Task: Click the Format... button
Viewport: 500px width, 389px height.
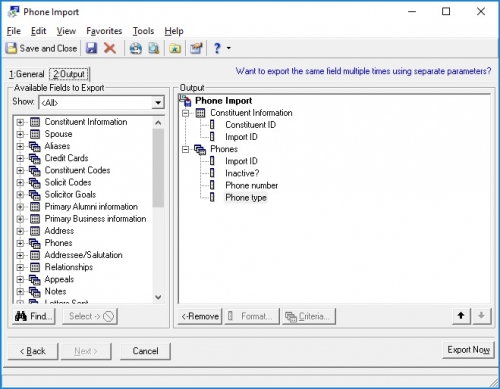Action: coord(252,316)
